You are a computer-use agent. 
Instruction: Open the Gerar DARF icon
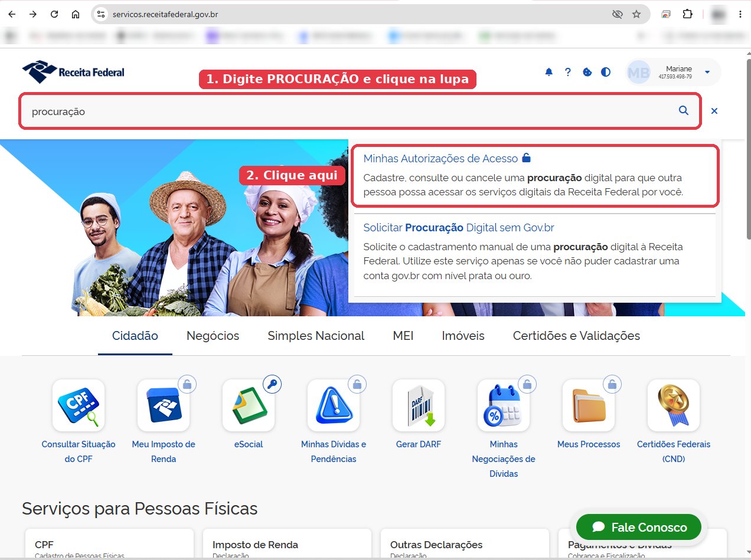click(419, 405)
